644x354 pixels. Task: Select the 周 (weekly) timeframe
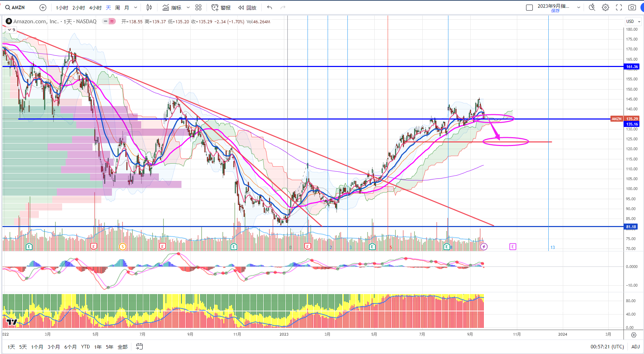[118, 8]
